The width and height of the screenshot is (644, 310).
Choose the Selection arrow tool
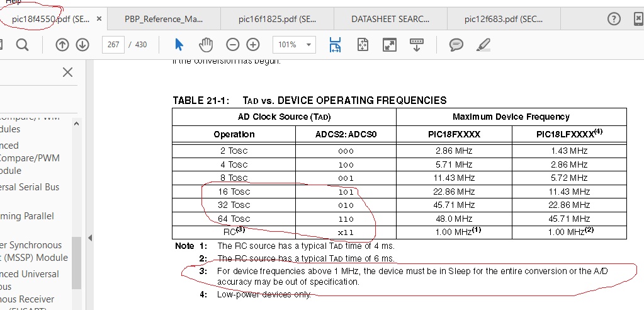point(179,44)
